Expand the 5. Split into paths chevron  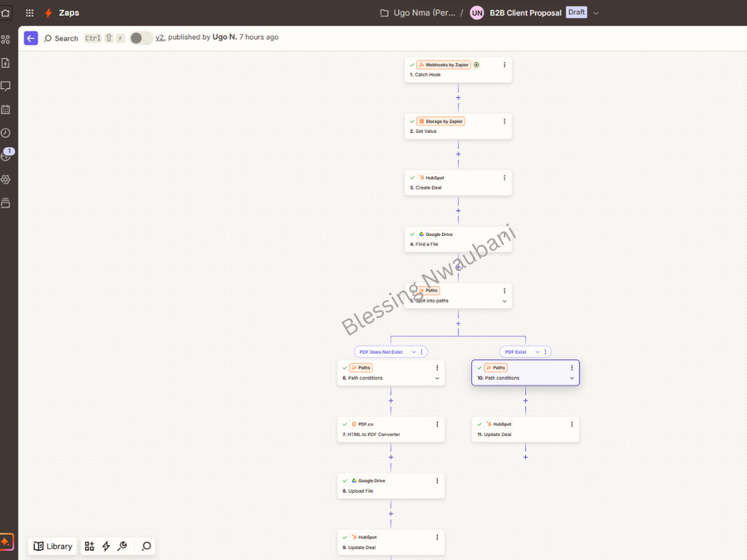(504, 301)
